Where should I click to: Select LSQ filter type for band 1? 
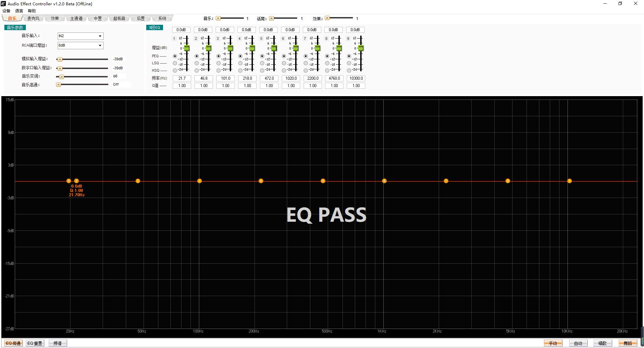175,63
